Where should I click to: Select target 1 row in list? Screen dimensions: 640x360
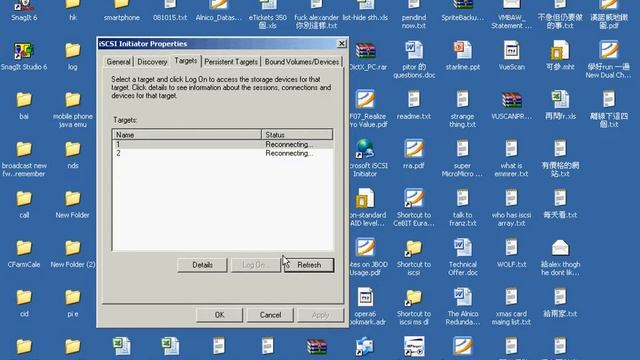(x=222, y=144)
